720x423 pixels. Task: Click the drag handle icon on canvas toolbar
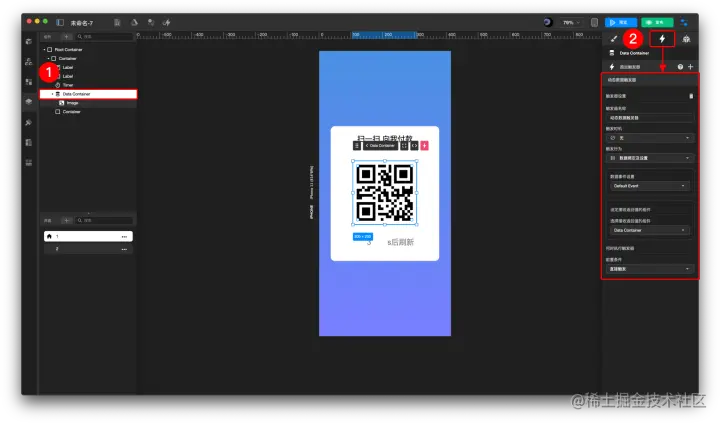pos(357,146)
